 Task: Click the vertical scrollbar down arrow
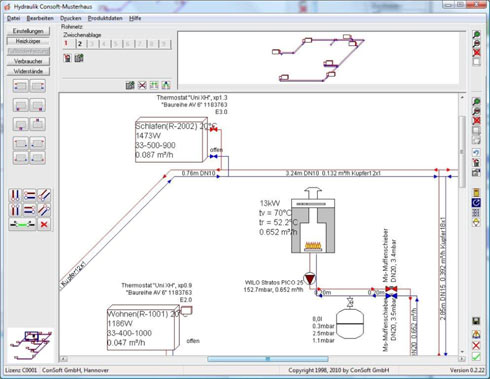click(x=462, y=351)
